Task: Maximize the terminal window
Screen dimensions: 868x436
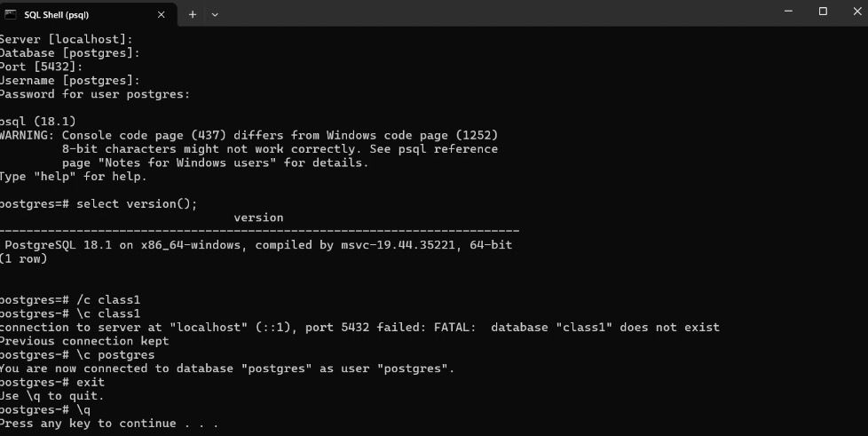Action: click(x=823, y=12)
